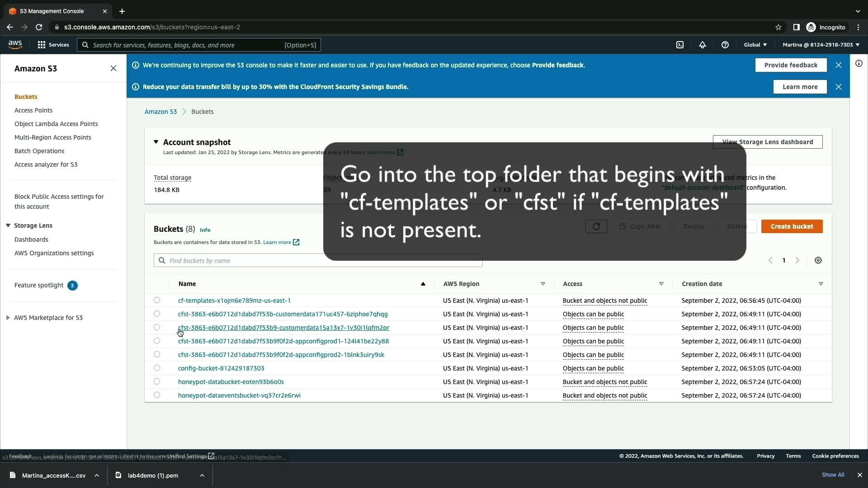The width and height of the screenshot is (868, 488).
Task: Close the Amazon S3 navigation panel
Action: pos(113,68)
